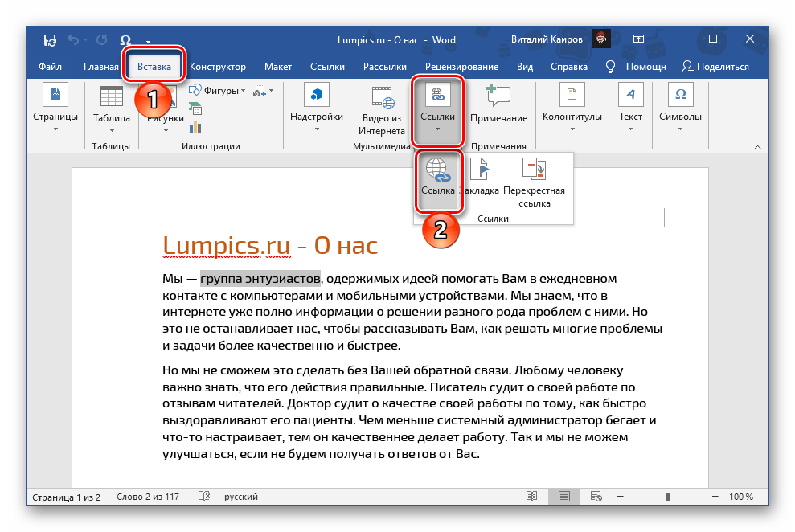Click the Ссылка hyperlink icon in dropdown
Screen dimensions: 795x532
[438, 170]
